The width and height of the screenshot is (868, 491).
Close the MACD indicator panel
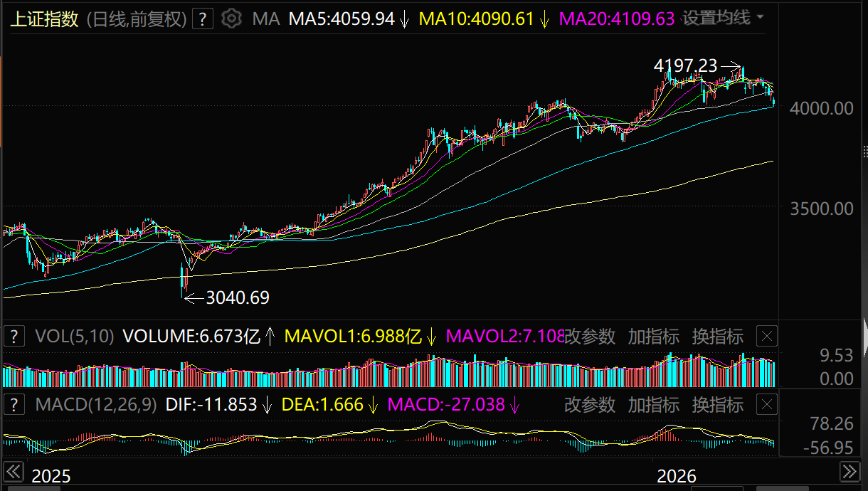(x=766, y=405)
